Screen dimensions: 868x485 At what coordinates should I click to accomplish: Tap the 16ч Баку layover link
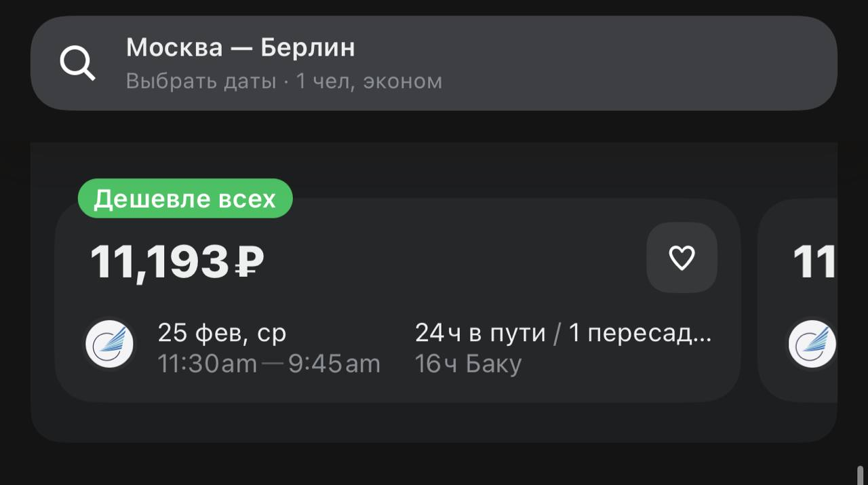[x=469, y=364]
